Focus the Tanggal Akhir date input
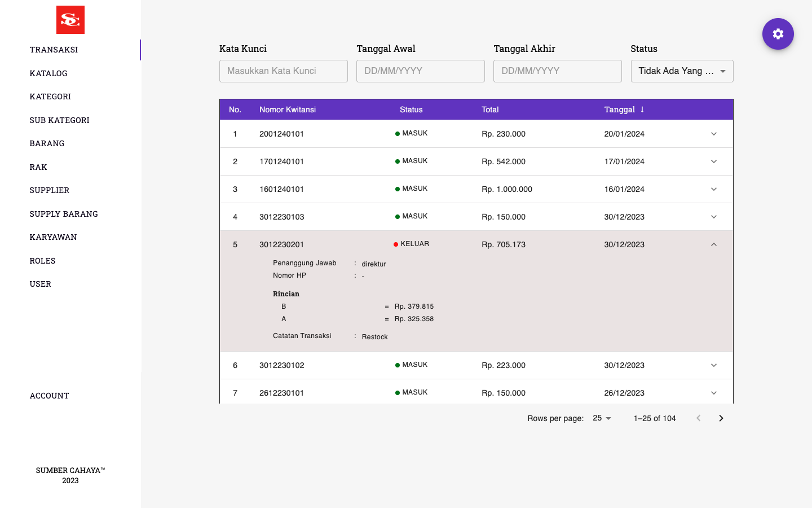This screenshot has width=812, height=508. 557,71
